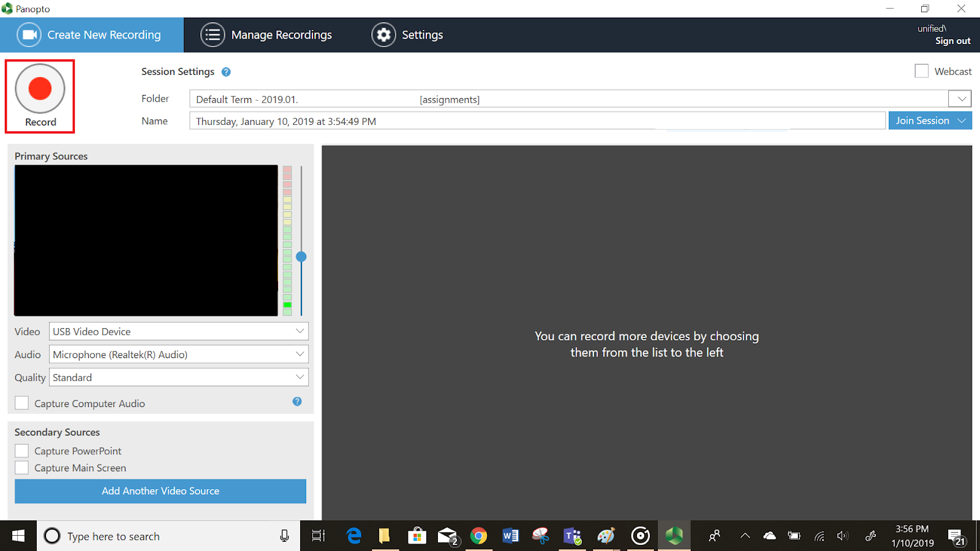
Task: Launch Microsoft Word from the taskbar
Action: 510,536
